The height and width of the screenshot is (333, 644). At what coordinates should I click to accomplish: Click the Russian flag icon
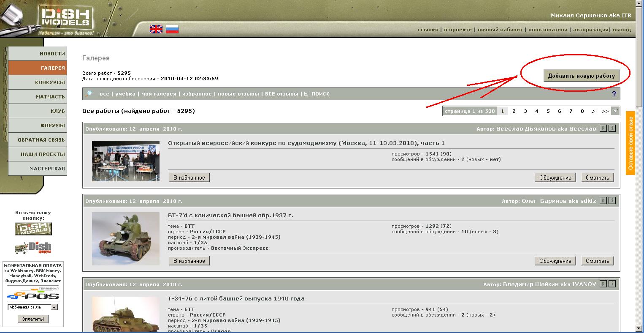(x=172, y=29)
